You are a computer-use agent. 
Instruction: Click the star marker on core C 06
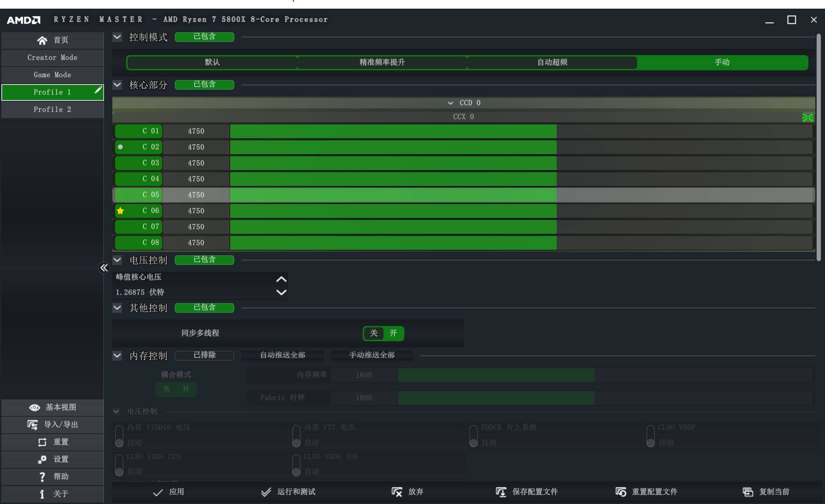click(x=120, y=211)
